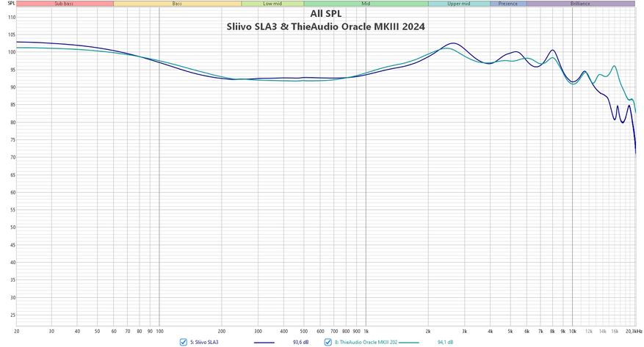Click the Bass band label
644x347 pixels.
pos(177,4)
